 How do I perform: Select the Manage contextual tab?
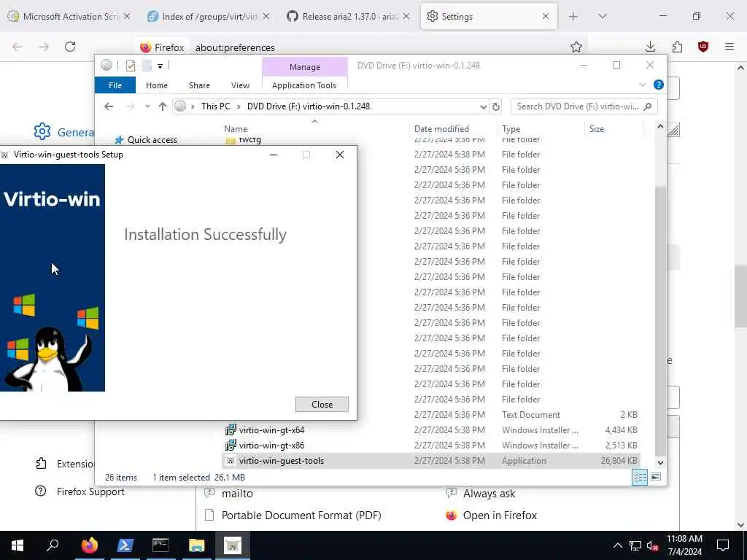(x=305, y=67)
